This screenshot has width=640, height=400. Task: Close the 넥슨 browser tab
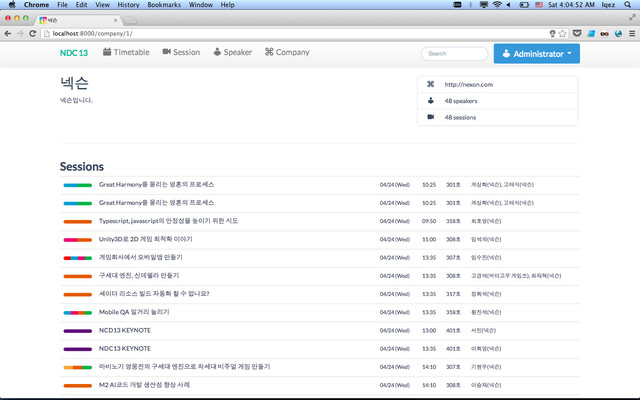click(x=115, y=20)
